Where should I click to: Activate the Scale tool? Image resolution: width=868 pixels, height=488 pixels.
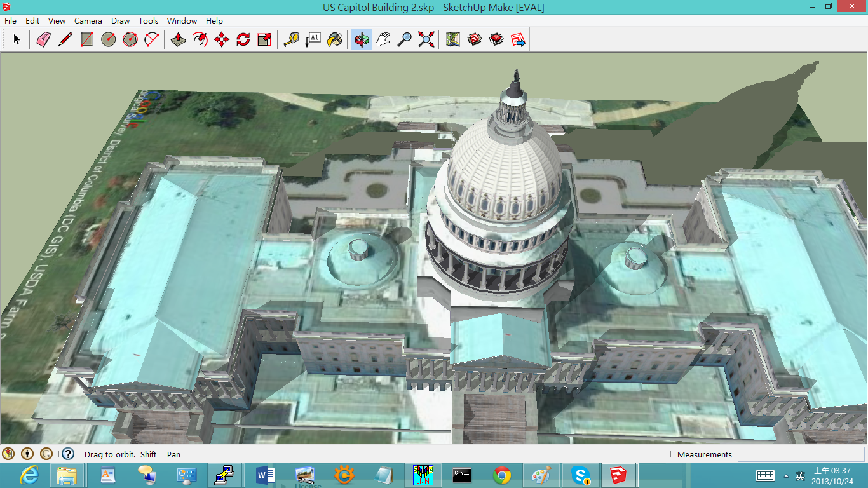point(265,39)
